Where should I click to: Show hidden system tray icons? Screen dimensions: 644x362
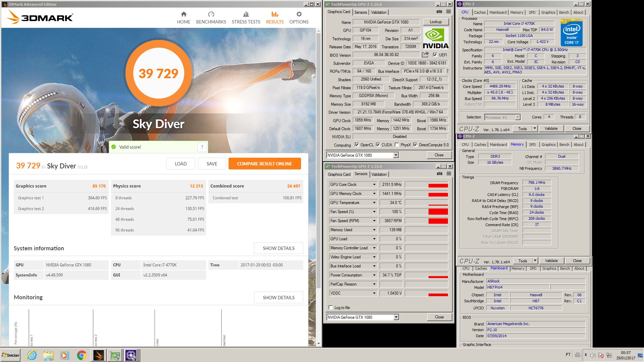(x=586, y=355)
